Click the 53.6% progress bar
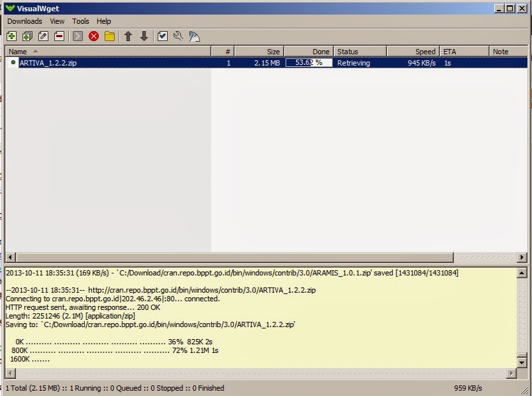 [308, 62]
